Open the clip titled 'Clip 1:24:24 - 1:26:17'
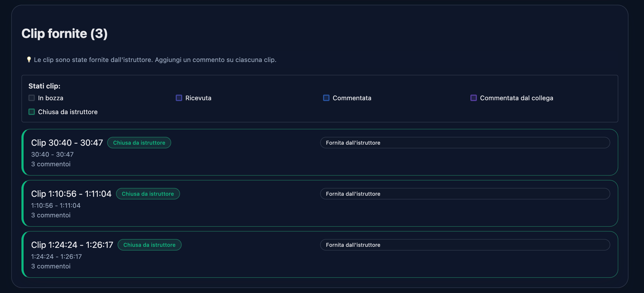 [72, 245]
